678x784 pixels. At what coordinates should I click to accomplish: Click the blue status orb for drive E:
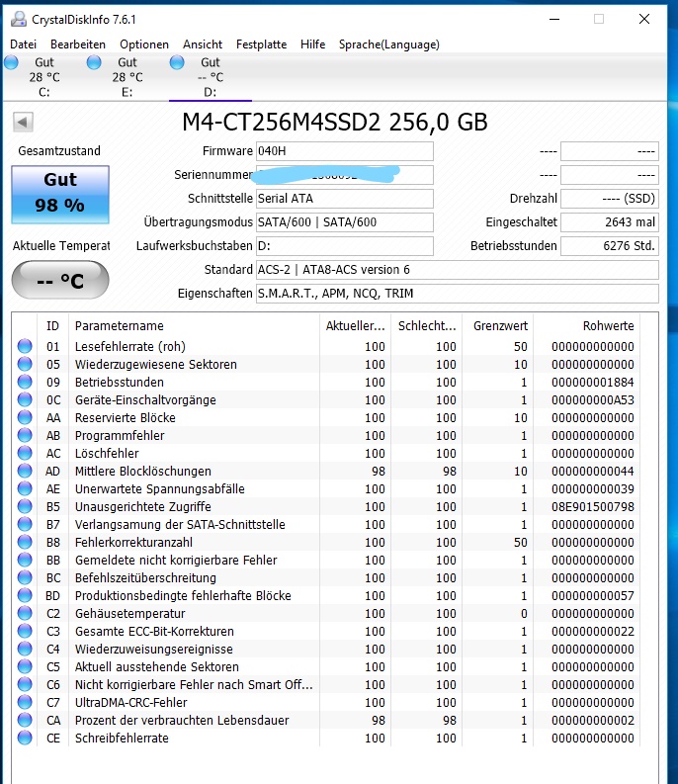pyautogui.click(x=94, y=62)
